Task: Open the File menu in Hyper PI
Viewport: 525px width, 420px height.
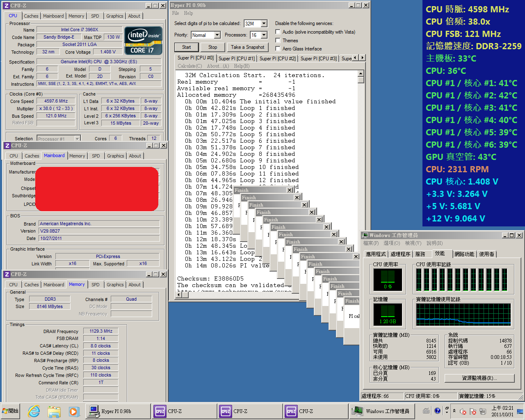Action: coord(176,13)
